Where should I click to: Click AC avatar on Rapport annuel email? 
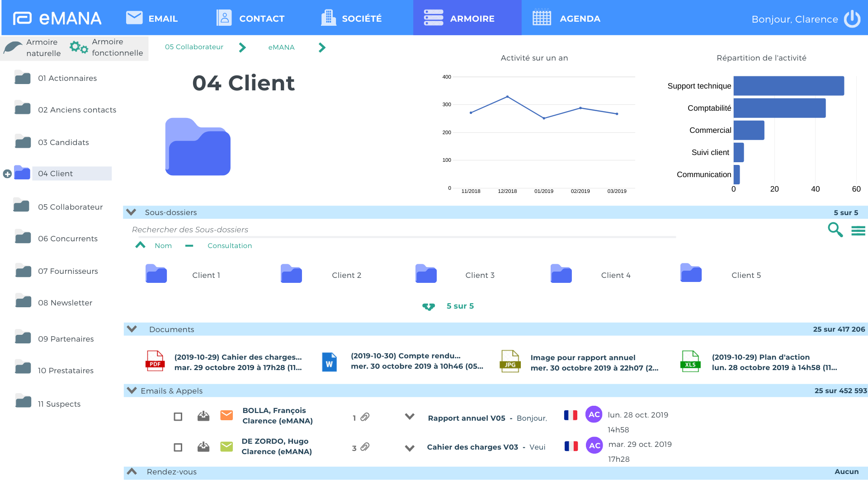[594, 414]
